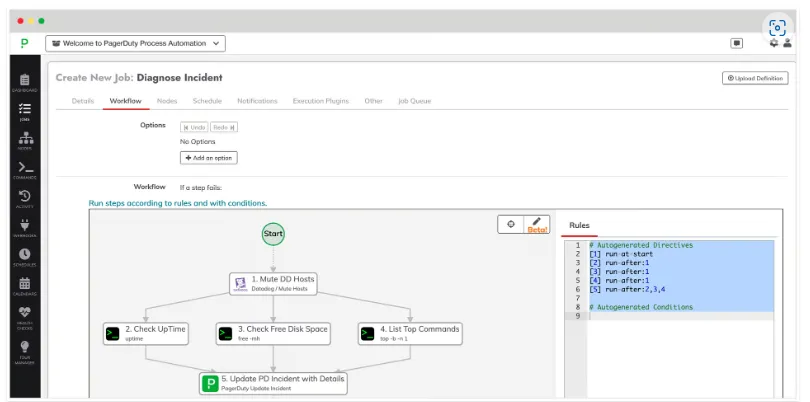
Task: Switch to the Nodes tab
Action: click(x=167, y=101)
